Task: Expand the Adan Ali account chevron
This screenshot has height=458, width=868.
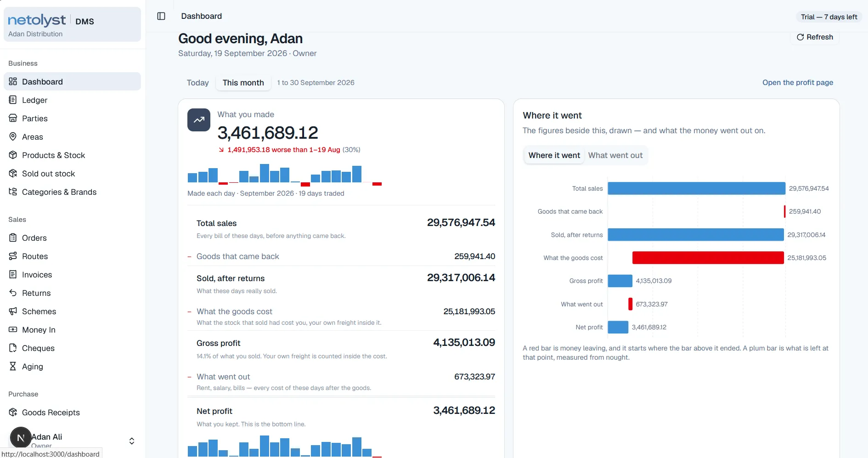Action: pyautogui.click(x=132, y=441)
